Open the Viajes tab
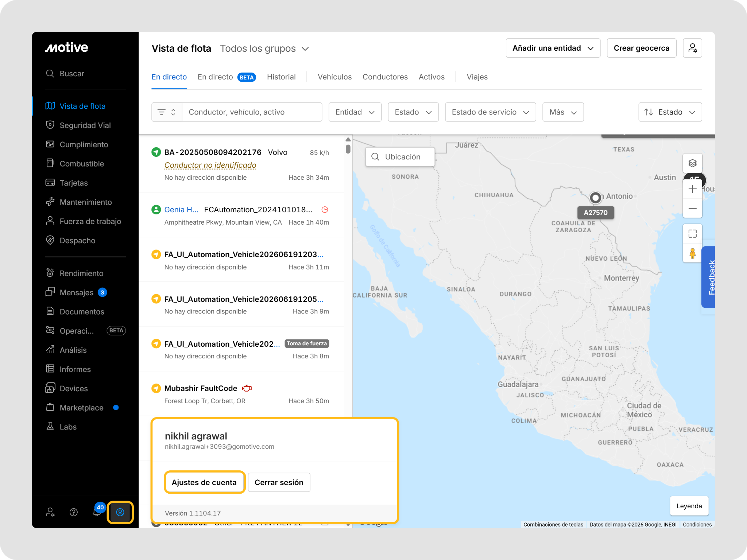Screen dimensions: 747x560 [x=477, y=77]
